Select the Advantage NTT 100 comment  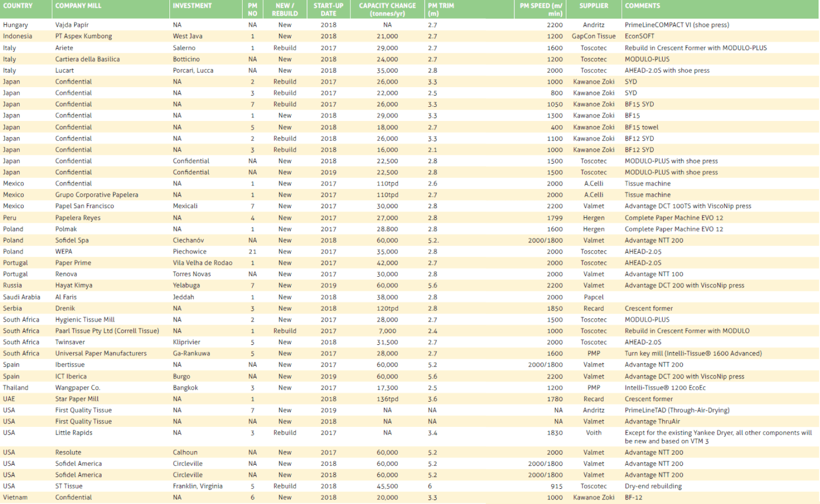point(654,274)
